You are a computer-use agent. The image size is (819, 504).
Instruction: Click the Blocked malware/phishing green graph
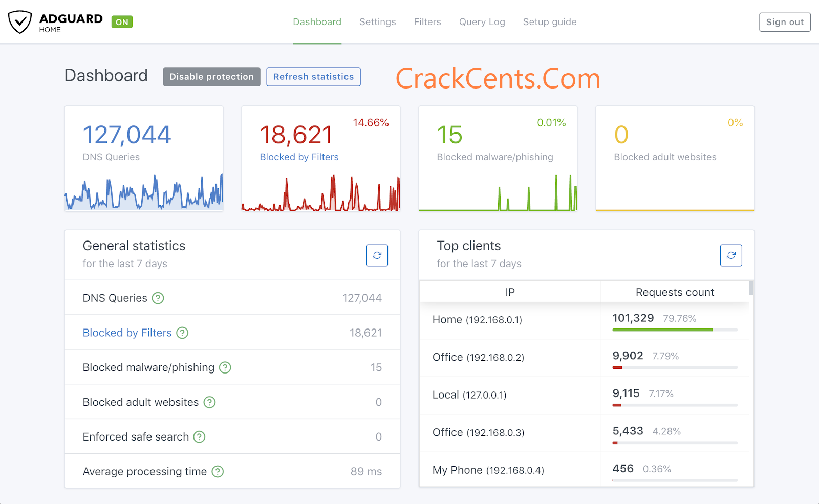[498, 192]
